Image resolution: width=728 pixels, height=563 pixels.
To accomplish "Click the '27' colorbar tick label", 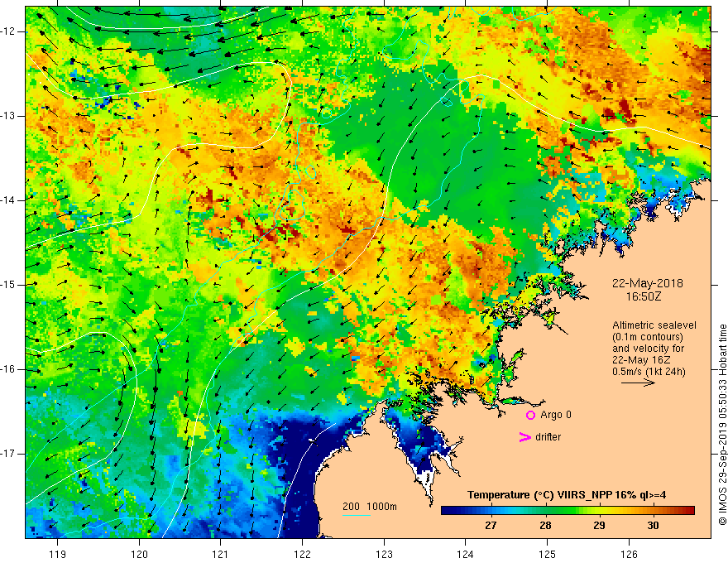I will coord(491,526).
